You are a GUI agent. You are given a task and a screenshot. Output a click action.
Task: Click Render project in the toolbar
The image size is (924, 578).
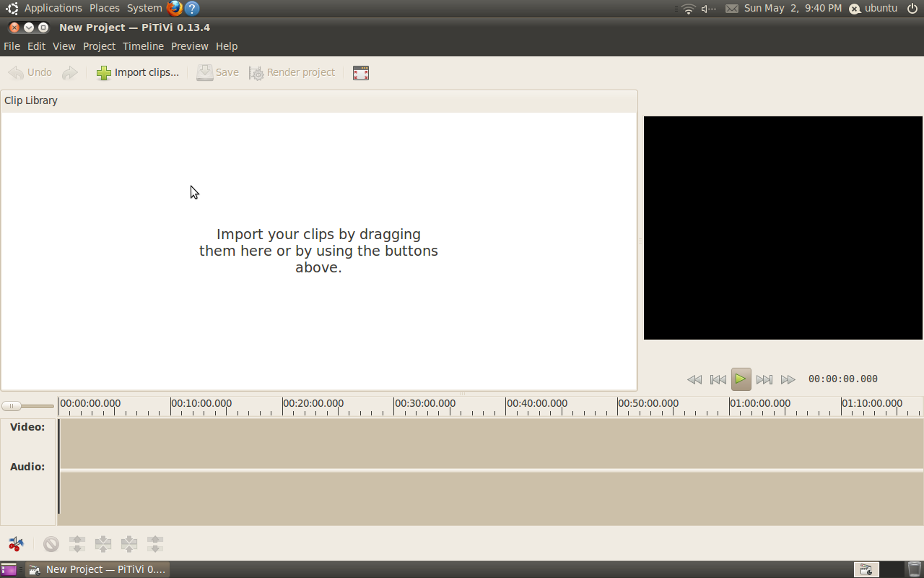tap(292, 72)
